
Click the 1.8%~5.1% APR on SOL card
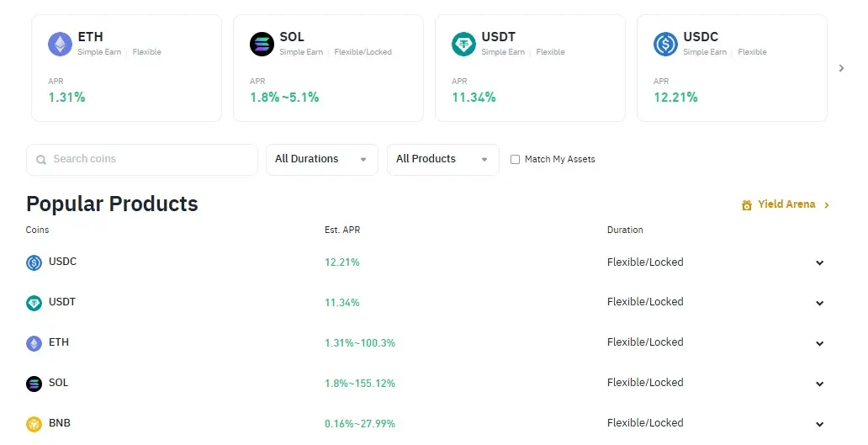coord(284,98)
